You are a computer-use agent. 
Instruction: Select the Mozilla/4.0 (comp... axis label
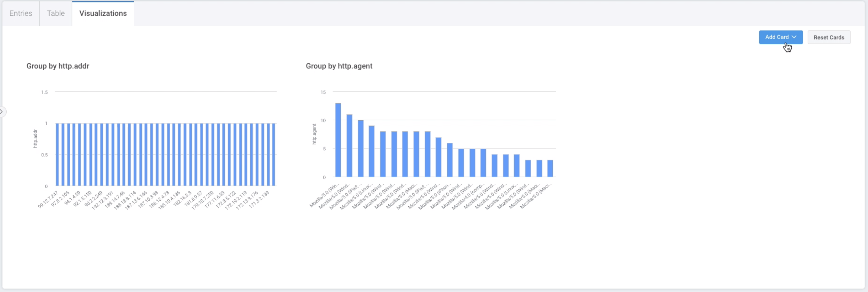coord(468,197)
